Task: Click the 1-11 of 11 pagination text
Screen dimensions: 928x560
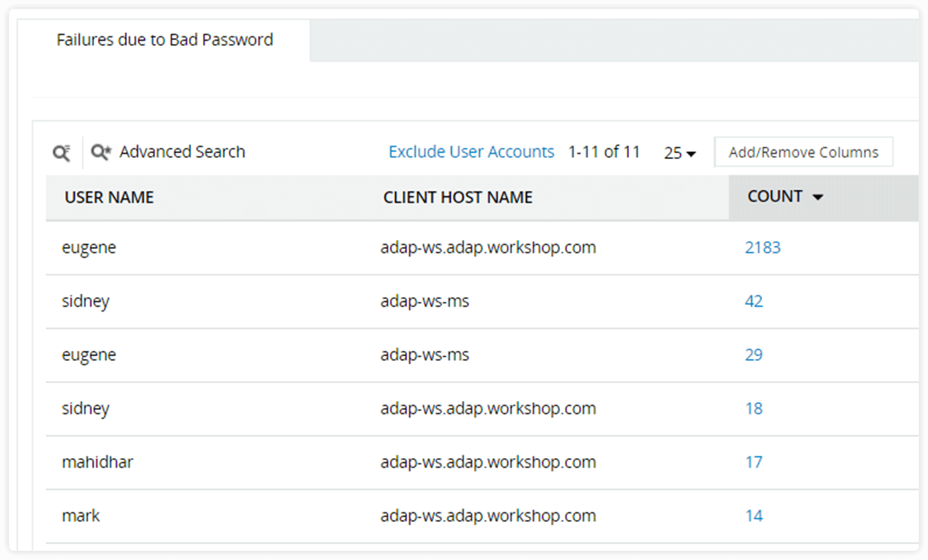Action: [x=604, y=151]
